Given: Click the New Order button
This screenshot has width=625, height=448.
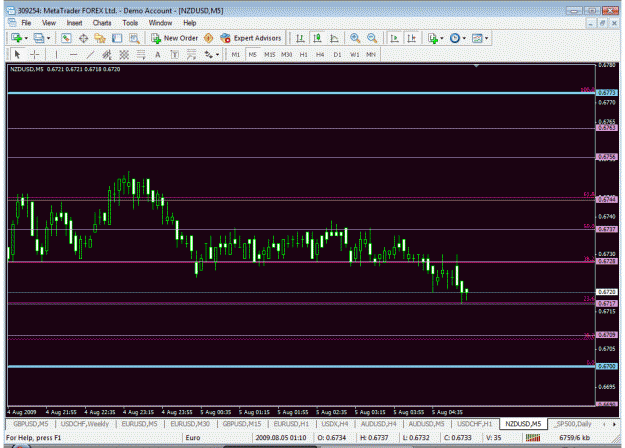Looking at the screenshot, I should click(175, 38).
